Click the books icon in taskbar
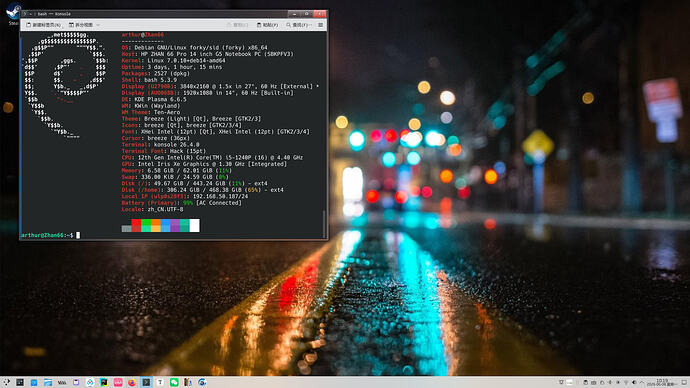 click(188, 382)
